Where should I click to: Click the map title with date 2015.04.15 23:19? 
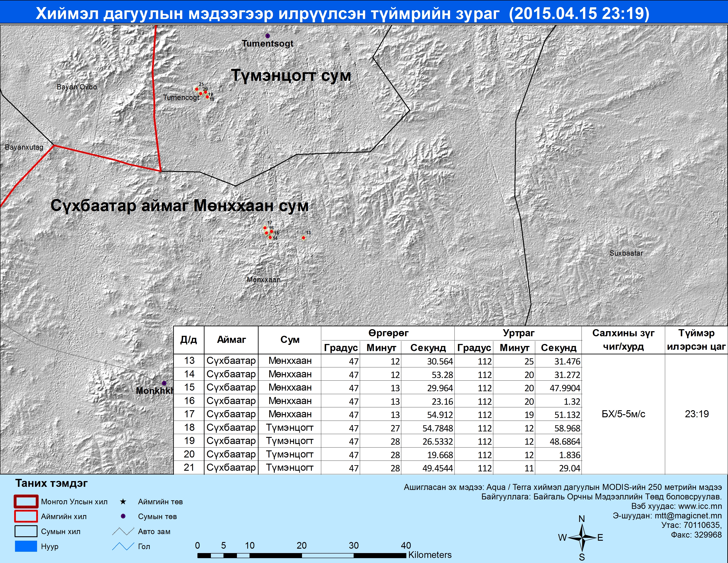pyautogui.click(x=342, y=14)
